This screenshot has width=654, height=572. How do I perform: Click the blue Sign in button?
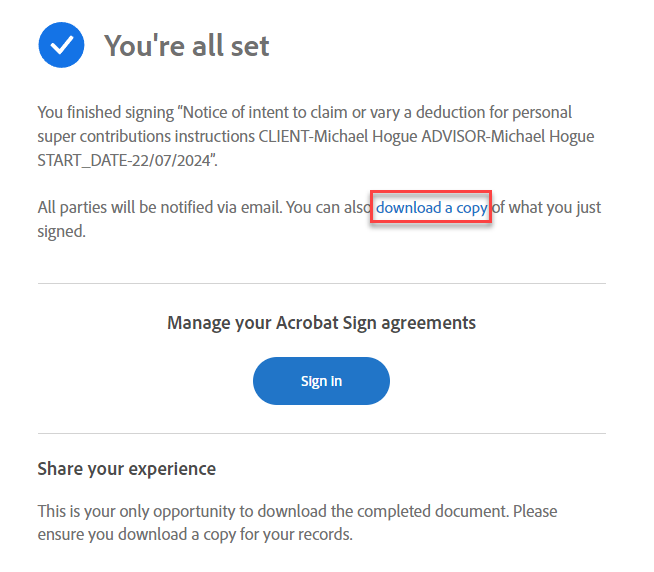321,381
